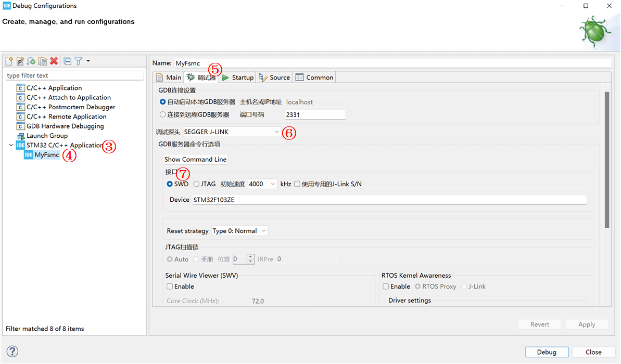This screenshot has height=364, width=621.
Task: Switch to the Startup tab
Action: [x=237, y=77]
